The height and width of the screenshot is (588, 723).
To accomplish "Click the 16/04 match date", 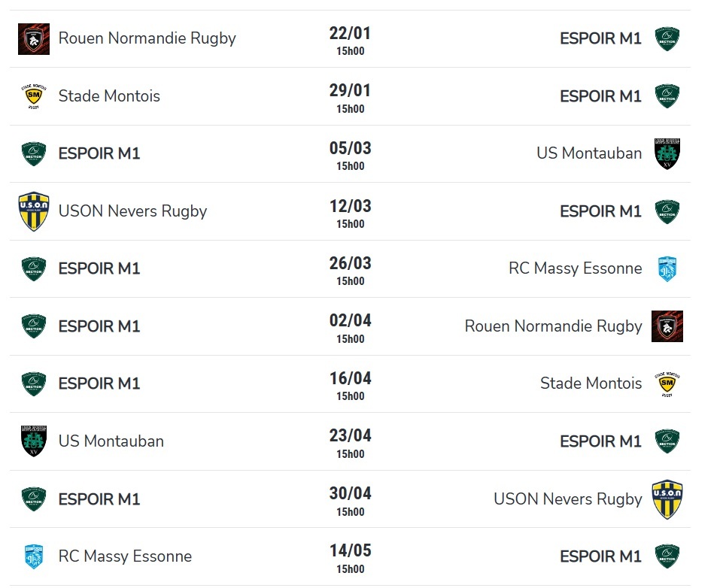I will [x=351, y=378].
